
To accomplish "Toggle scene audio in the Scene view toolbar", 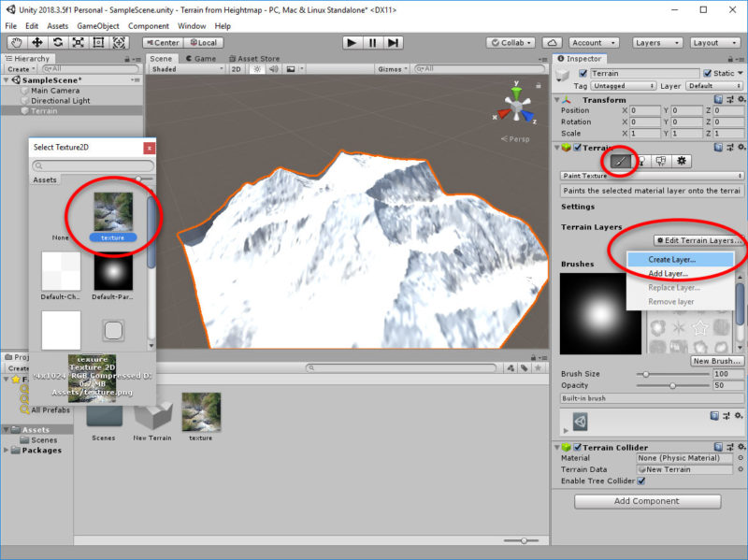I will coord(273,70).
